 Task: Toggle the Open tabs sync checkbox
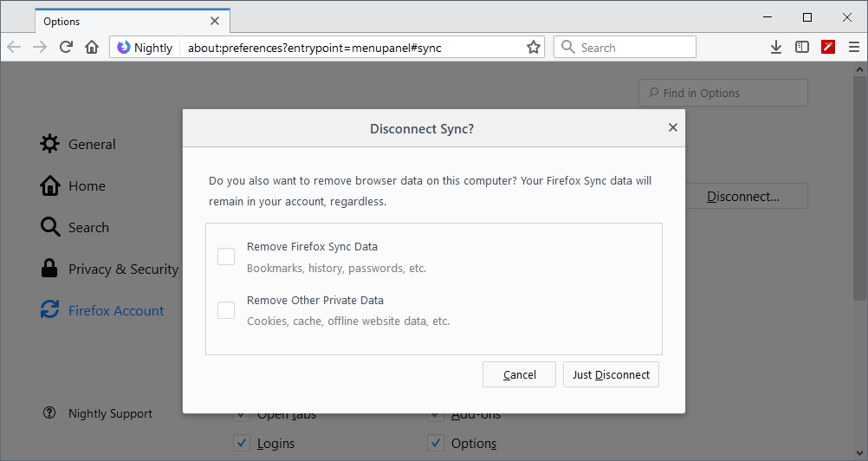242,417
